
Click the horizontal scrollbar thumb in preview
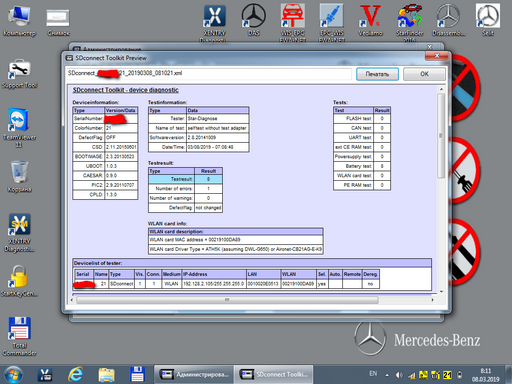pyautogui.click(x=227, y=300)
